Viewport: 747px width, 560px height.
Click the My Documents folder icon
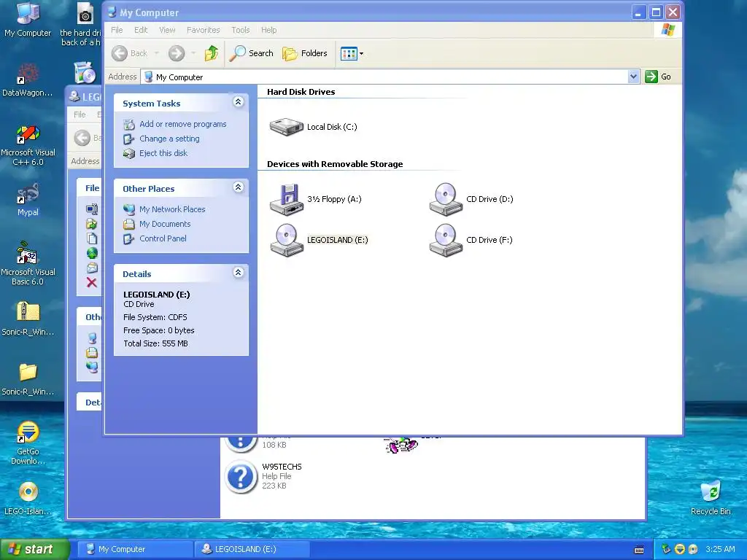[x=129, y=225]
